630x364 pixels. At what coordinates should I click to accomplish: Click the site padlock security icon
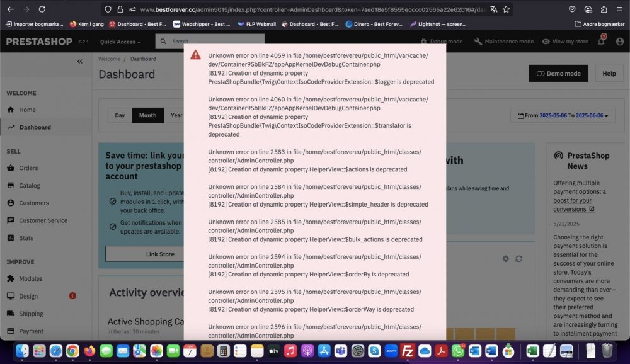coord(120,9)
